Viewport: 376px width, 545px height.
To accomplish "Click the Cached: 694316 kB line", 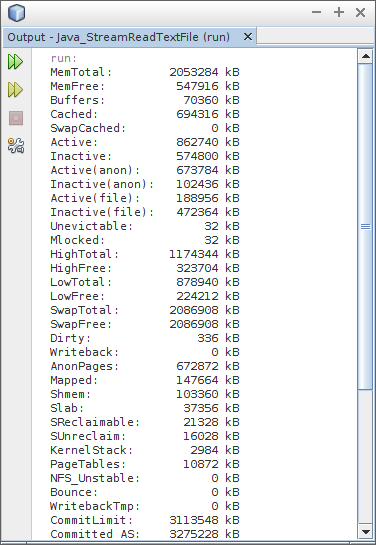I will click(x=145, y=114).
